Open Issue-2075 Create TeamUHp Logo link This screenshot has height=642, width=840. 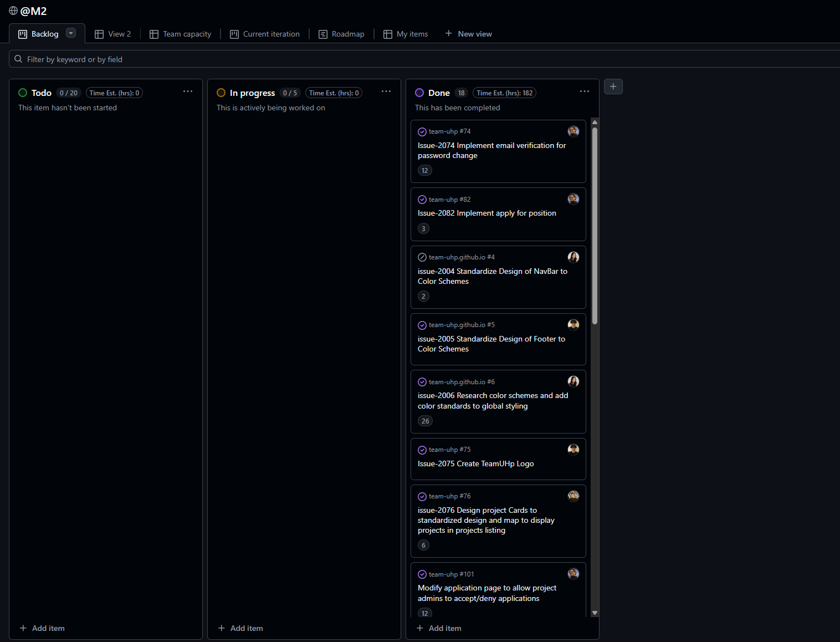(475, 464)
